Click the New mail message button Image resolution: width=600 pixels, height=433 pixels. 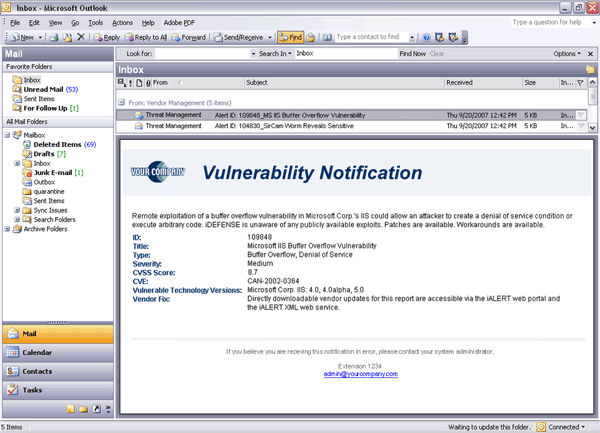(23, 37)
